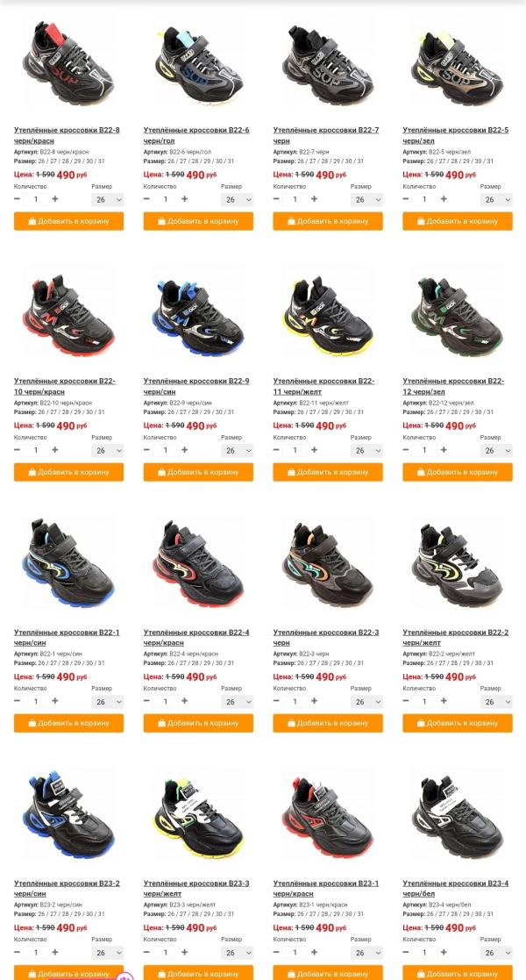Increase quantity for B22-10 черн/красн sneakers

(x=55, y=450)
